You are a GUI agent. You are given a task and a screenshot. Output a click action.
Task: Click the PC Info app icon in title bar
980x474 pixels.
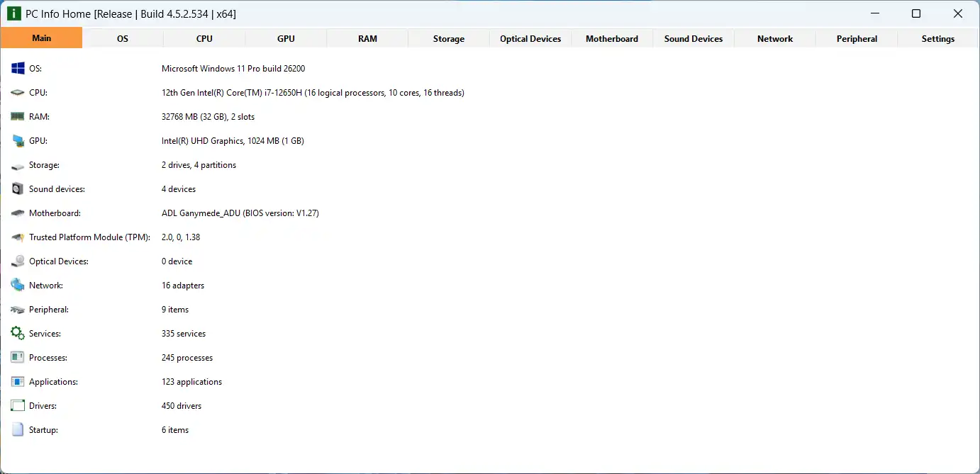coord(13,13)
